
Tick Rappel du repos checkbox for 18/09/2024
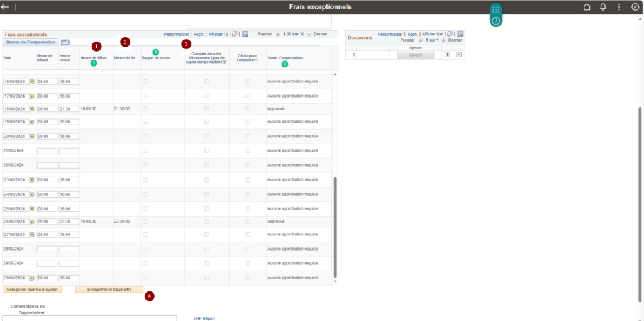coord(146,109)
